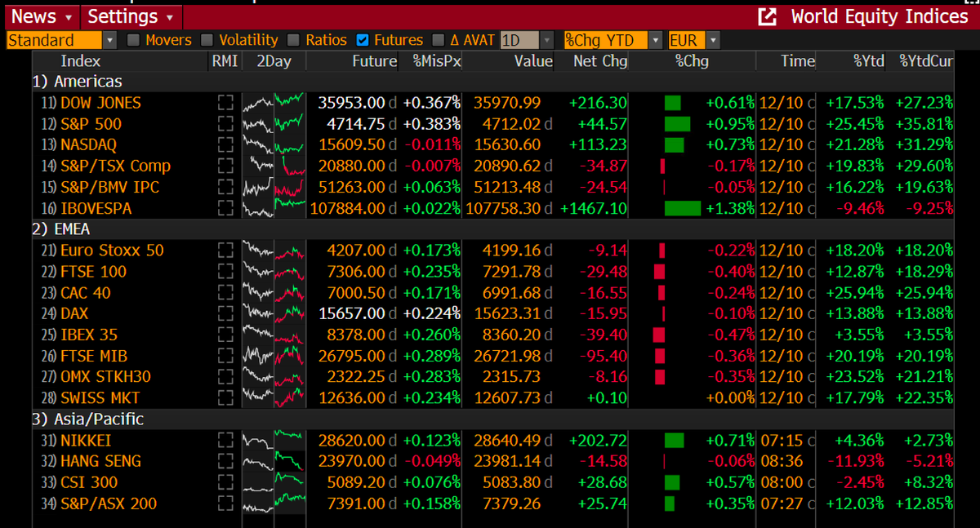Sort by the %MisPx column header

[x=436, y=61]
